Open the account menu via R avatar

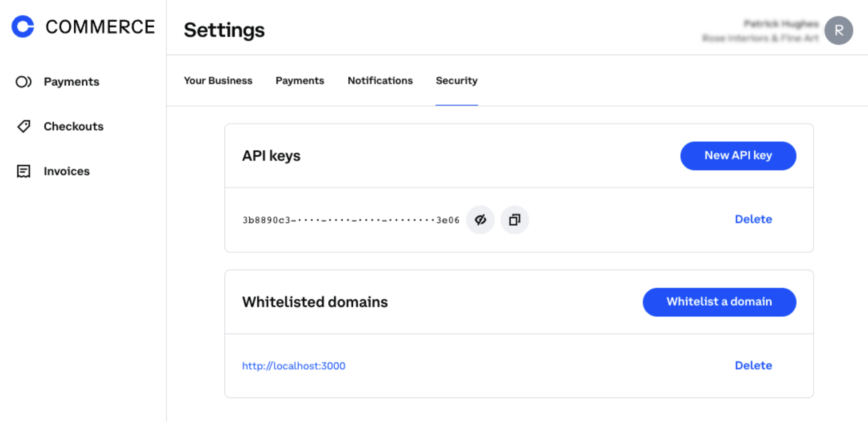coord(838,30)
